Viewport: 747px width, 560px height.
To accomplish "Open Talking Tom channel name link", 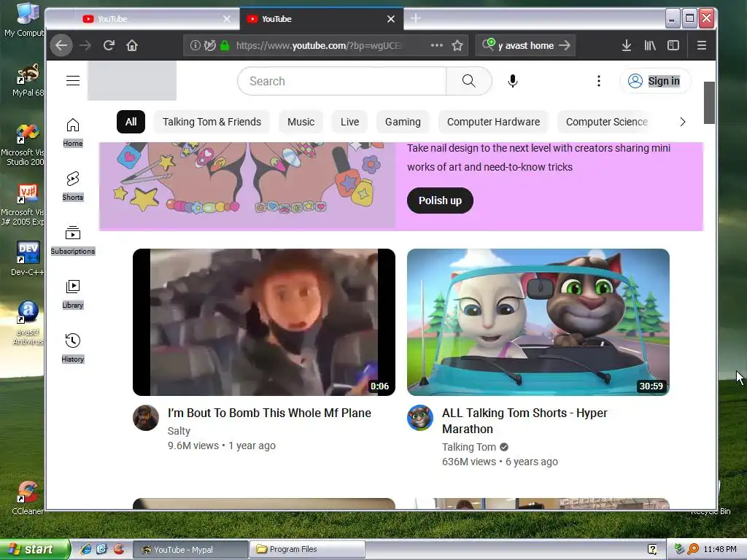I will [469, 447].
